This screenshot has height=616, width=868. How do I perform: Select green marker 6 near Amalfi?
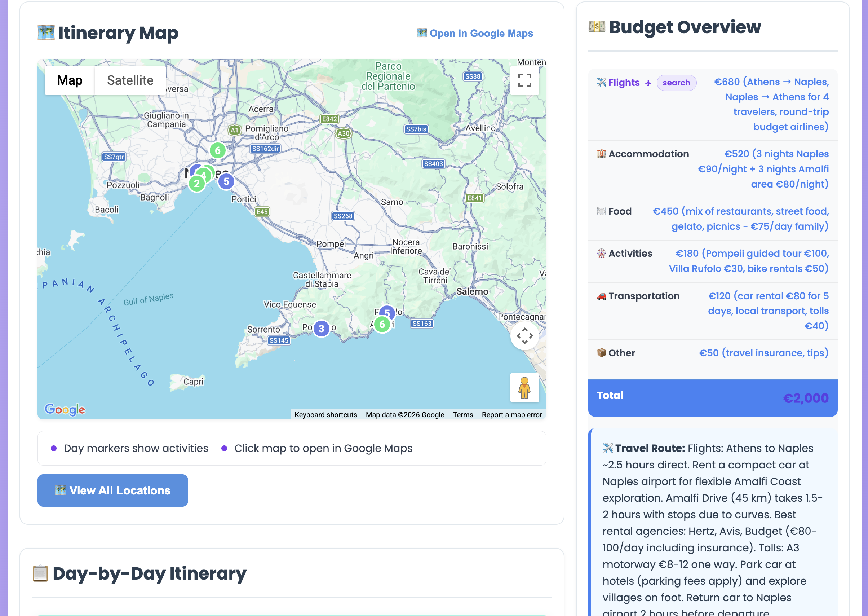pyautogui.click(x=382, y=324)
